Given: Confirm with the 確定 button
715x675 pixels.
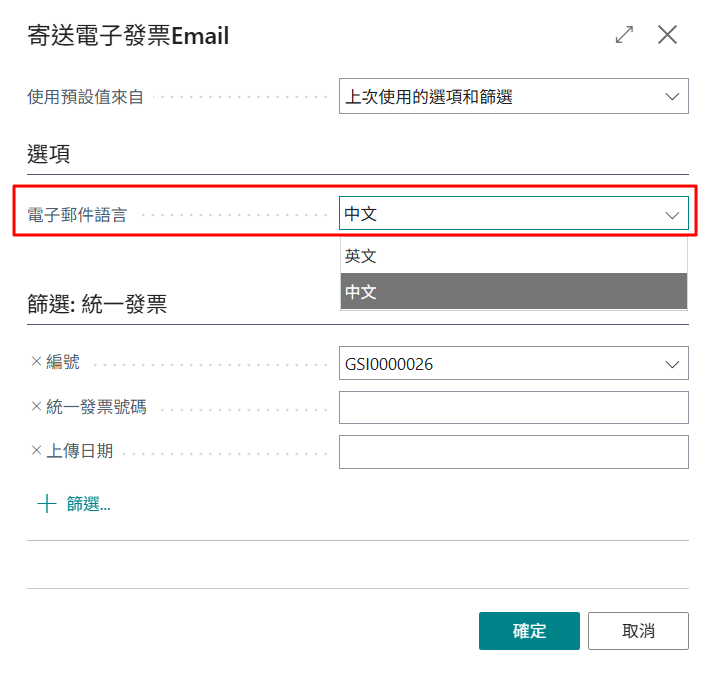Looking at the screenshot, I should tap(529, 631).
